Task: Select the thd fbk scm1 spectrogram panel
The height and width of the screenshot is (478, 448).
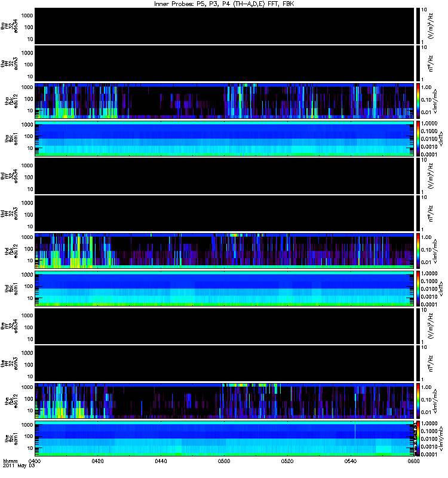Action: click(x=225, y=289)
